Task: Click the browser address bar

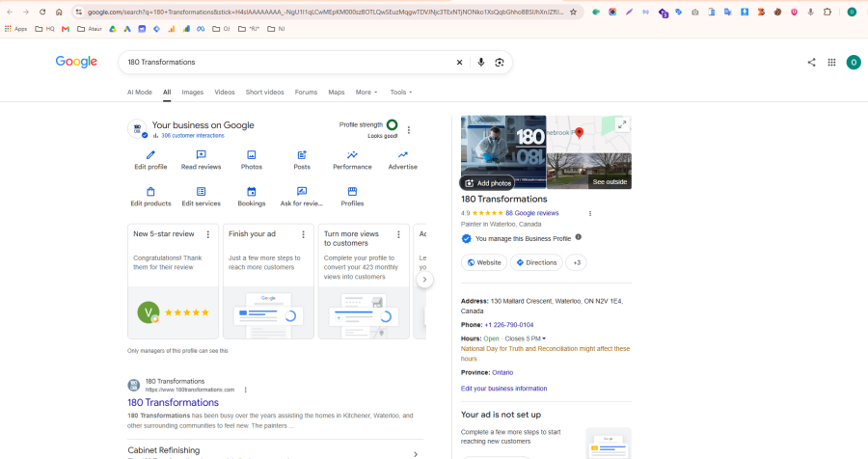Action: click(x=326, y=12)
